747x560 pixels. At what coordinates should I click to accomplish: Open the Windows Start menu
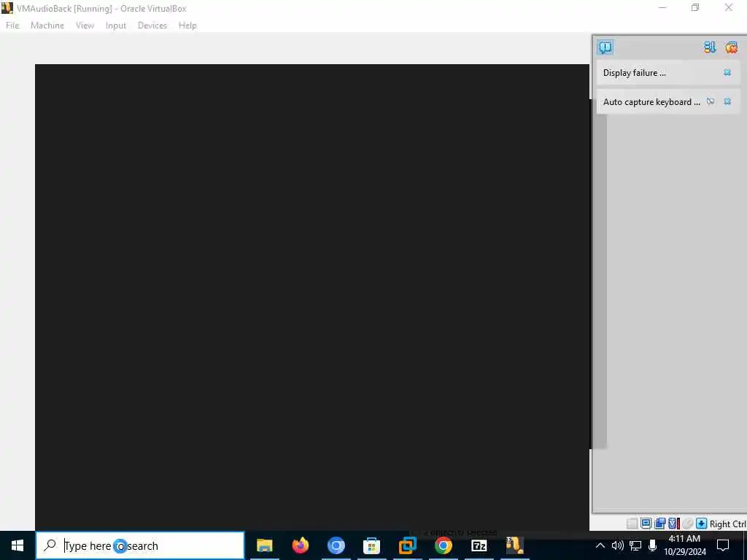[x=18, y=545]
